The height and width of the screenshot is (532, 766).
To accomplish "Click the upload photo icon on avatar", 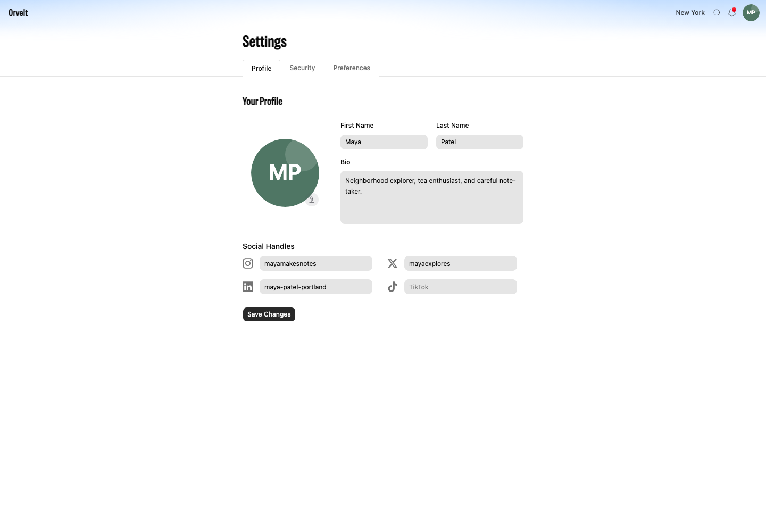I will [x=312, y=200].
